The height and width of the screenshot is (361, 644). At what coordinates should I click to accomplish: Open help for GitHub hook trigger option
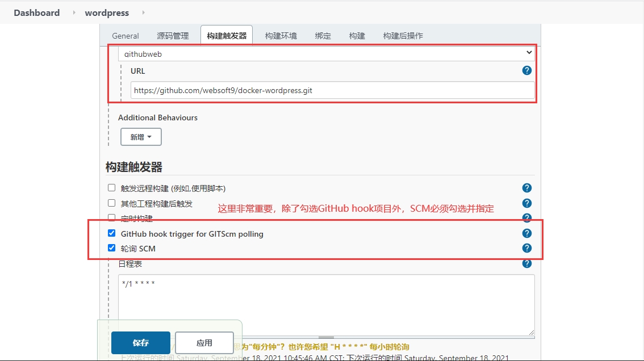coord(526,233)
